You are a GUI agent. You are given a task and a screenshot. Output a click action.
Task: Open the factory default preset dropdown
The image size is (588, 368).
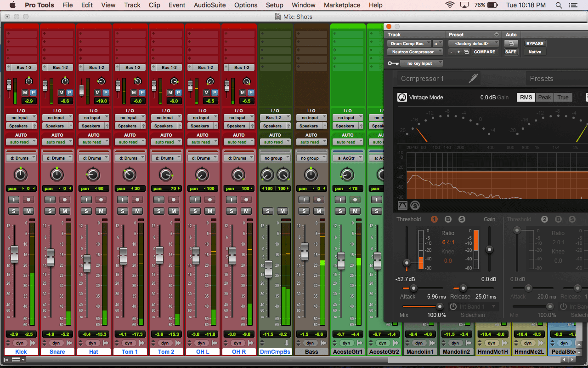coord(474,44)
